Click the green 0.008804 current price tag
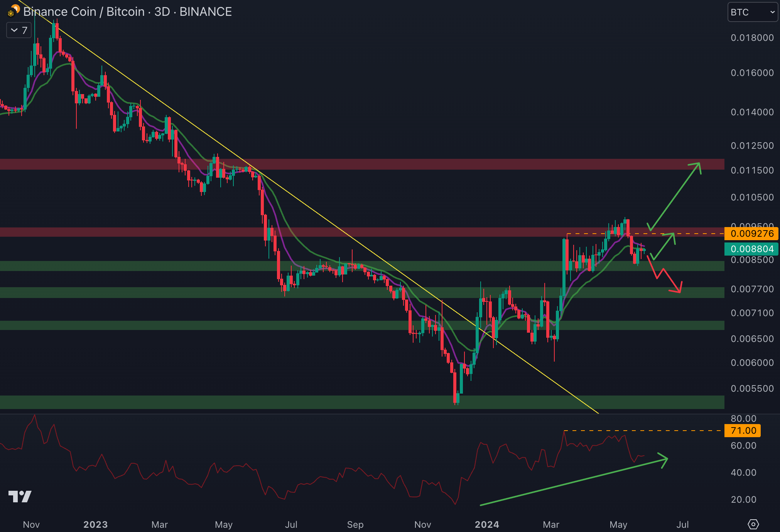780x532 pixels. pos(751,249)
